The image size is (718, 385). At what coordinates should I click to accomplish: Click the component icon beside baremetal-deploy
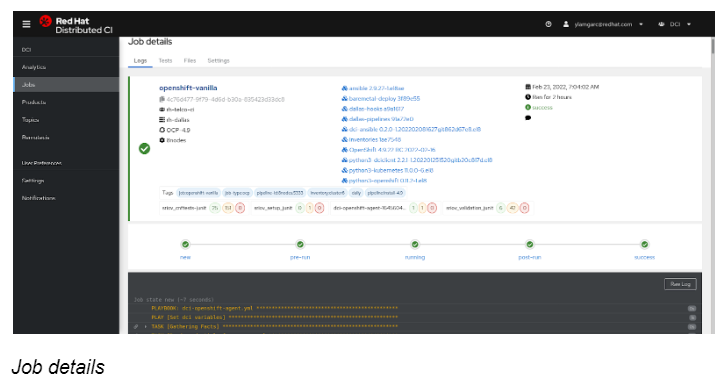point(344,99)
